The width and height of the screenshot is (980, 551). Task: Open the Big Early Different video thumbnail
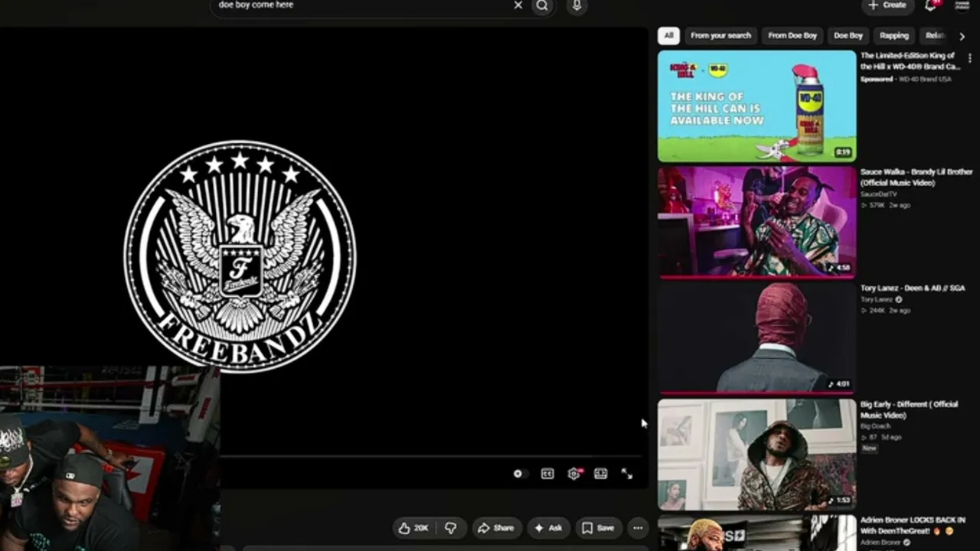click(756, 454)
